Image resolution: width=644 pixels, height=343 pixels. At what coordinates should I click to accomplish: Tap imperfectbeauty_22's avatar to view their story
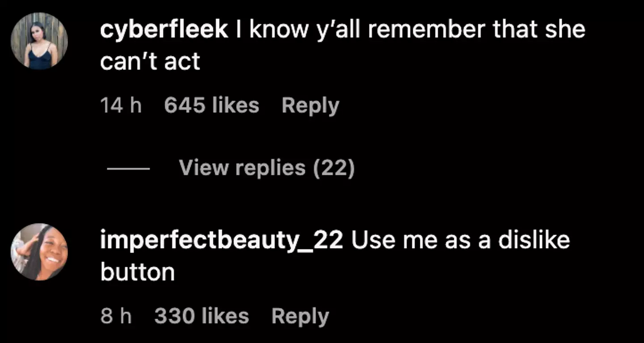[x=39, y=252]
